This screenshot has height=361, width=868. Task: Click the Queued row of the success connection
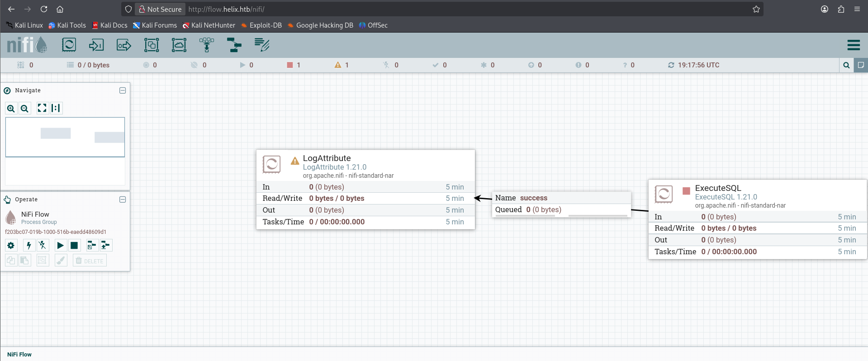click(x=561, y=210)
